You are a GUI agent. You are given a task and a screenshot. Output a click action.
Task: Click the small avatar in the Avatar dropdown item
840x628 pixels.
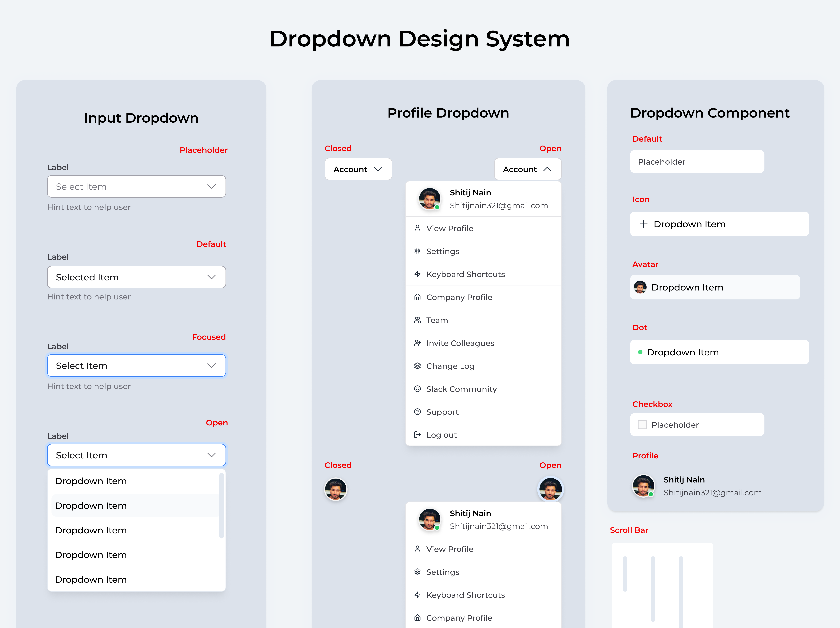coord(640,287)
